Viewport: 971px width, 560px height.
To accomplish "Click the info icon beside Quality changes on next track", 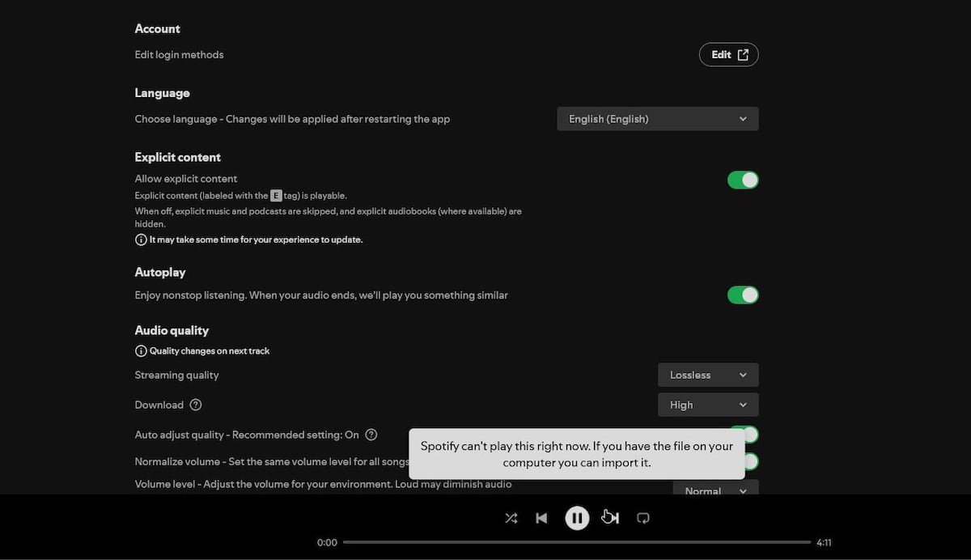I will [x=141, y=350].
